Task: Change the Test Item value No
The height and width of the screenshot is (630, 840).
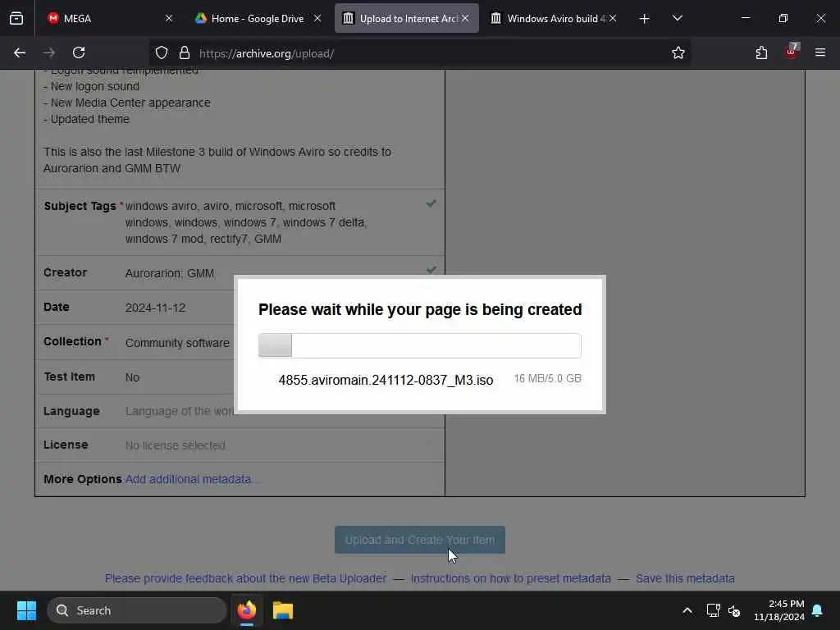Action: click(x=132, y=377)
